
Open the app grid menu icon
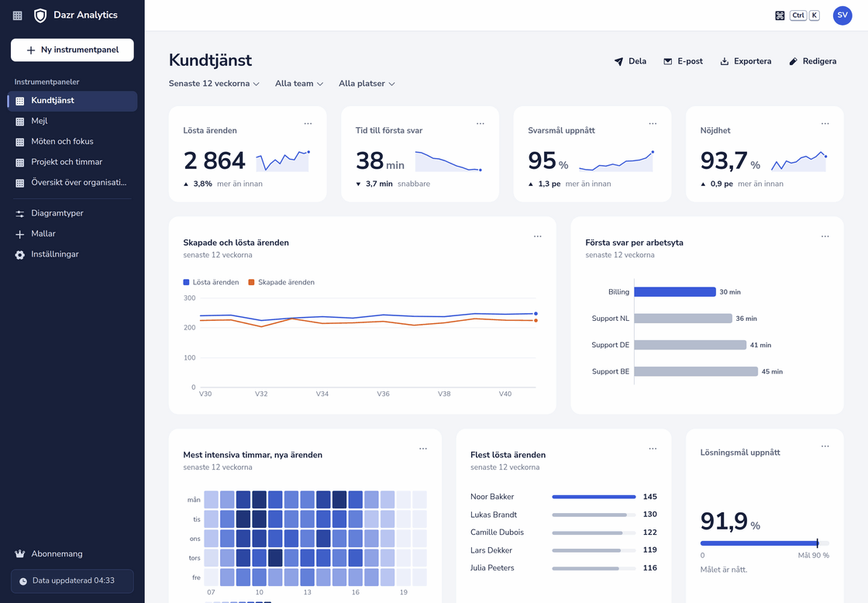18,16
